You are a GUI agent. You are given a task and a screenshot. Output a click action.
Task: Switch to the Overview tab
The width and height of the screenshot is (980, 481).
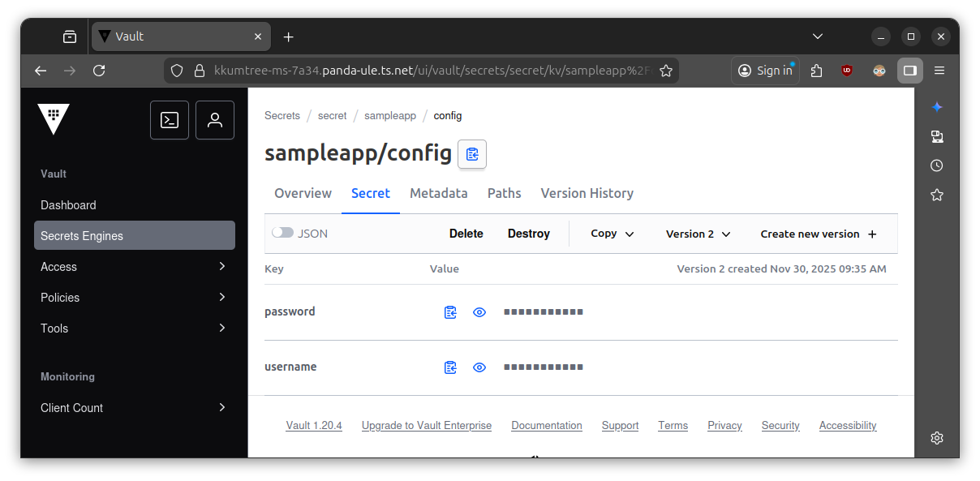tap(303, 193)
